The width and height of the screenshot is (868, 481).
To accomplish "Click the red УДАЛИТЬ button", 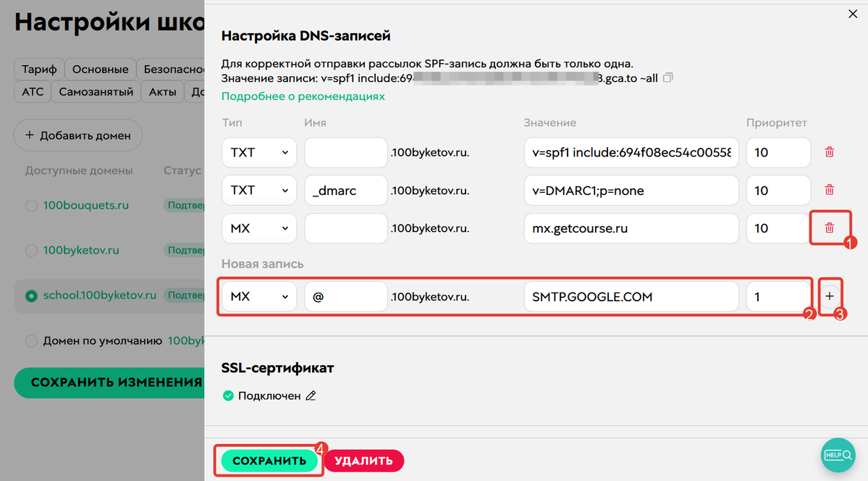I will 363,461.
